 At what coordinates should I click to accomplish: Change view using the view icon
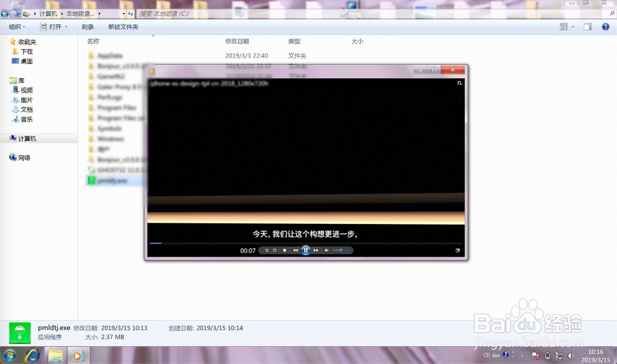pos(563,27)
